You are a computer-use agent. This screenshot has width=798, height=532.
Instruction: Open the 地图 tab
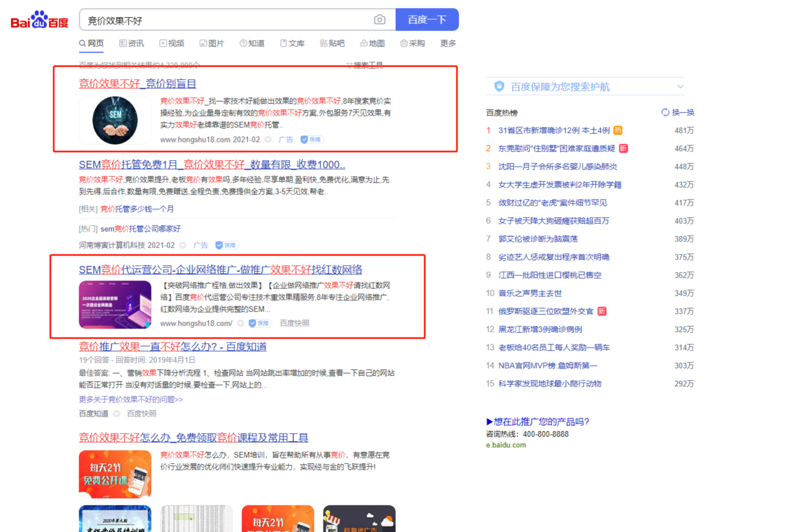click(x=372, y=44)
